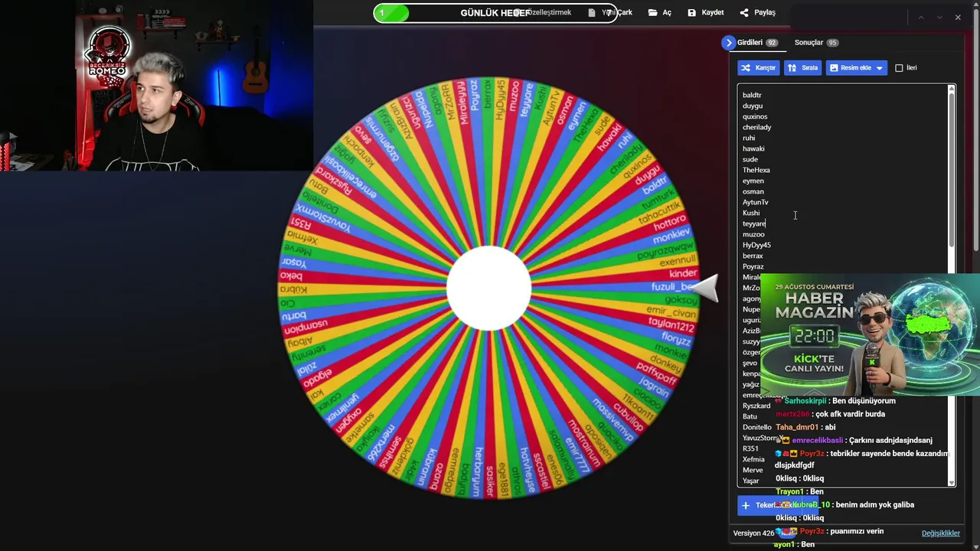The image size is (980, 551).
Task: Click the 'Xefmia' entry in the list
Action: pos(753,459)
